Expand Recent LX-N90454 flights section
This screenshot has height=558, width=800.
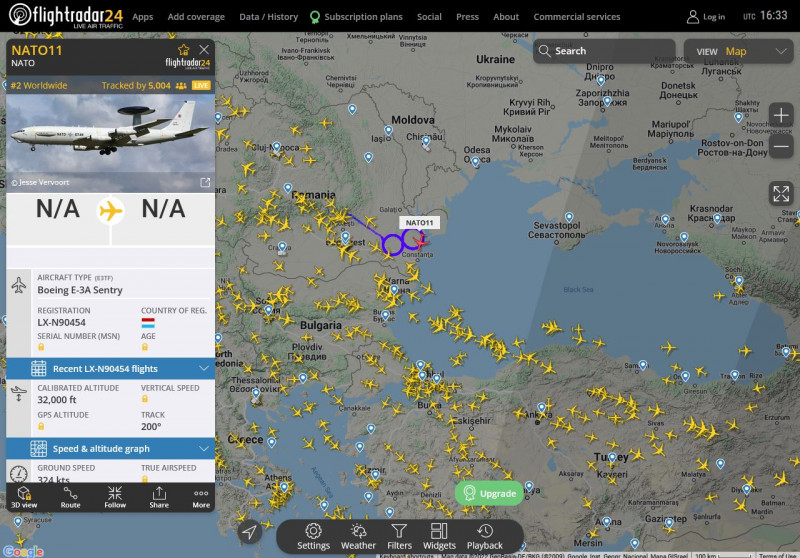coord(110,369)
